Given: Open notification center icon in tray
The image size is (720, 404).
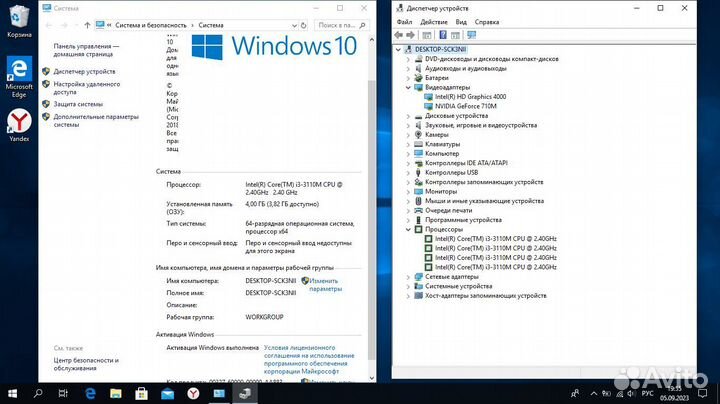Looking at the screenshot, I should [702, 393].
